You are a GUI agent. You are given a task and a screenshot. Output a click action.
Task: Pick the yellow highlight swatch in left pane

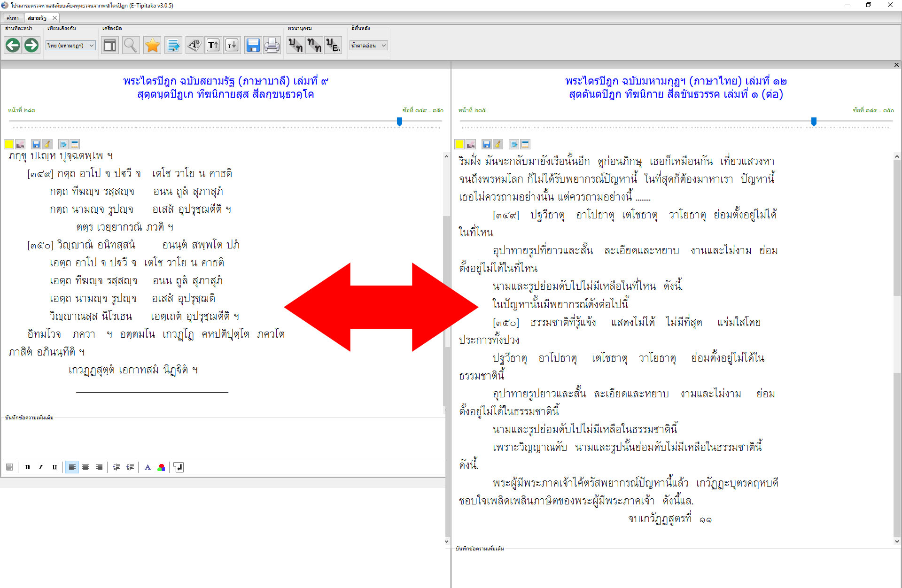(8, 144)
